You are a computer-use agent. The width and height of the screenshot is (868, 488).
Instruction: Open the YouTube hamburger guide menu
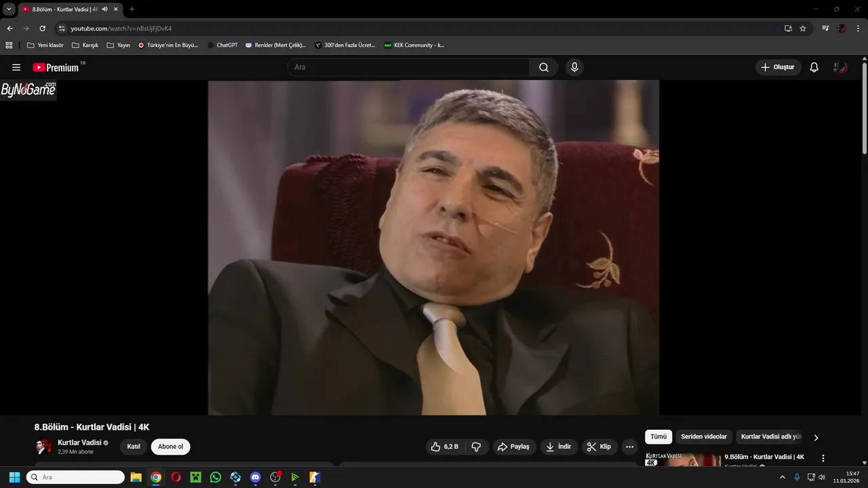(x=16, y=67)
